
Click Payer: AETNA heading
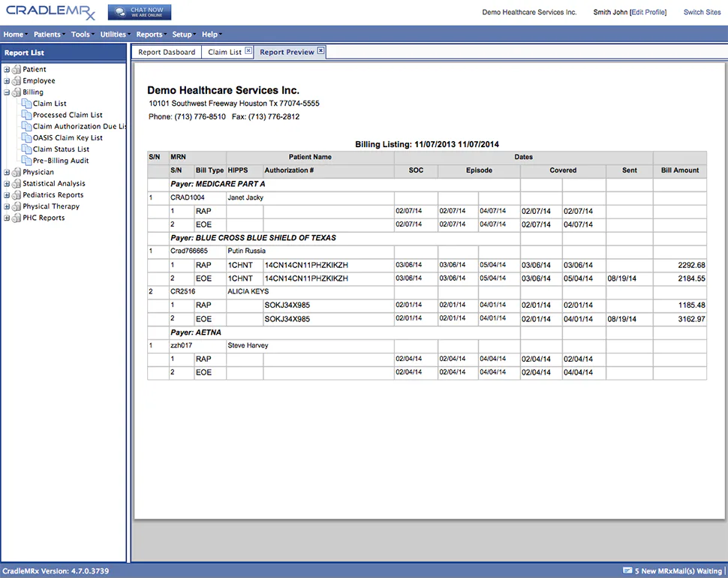(195, 333)
